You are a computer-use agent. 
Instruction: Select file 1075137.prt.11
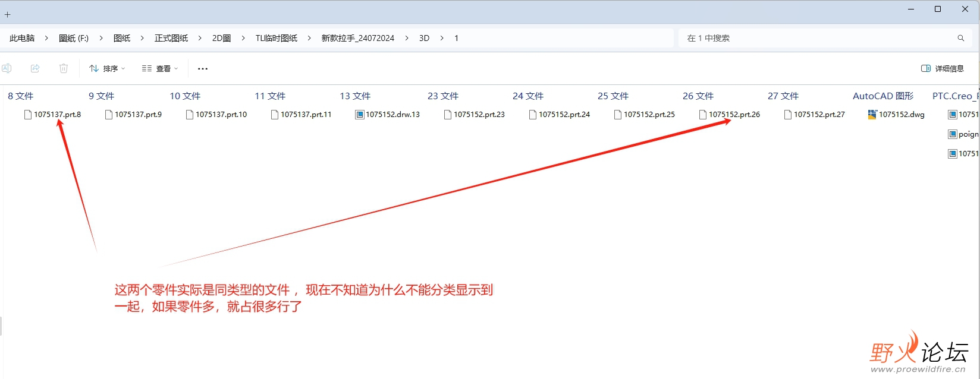pyautogui.click(x=301, y=115)
